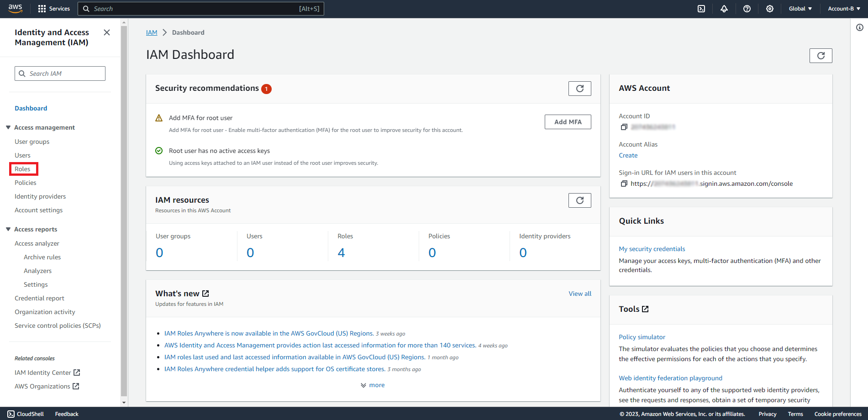The width and height of the screenshot is (868, 420).
Task: Open Analyzers in sidebar
Action: pyautogui.click(x=38, y=271)
